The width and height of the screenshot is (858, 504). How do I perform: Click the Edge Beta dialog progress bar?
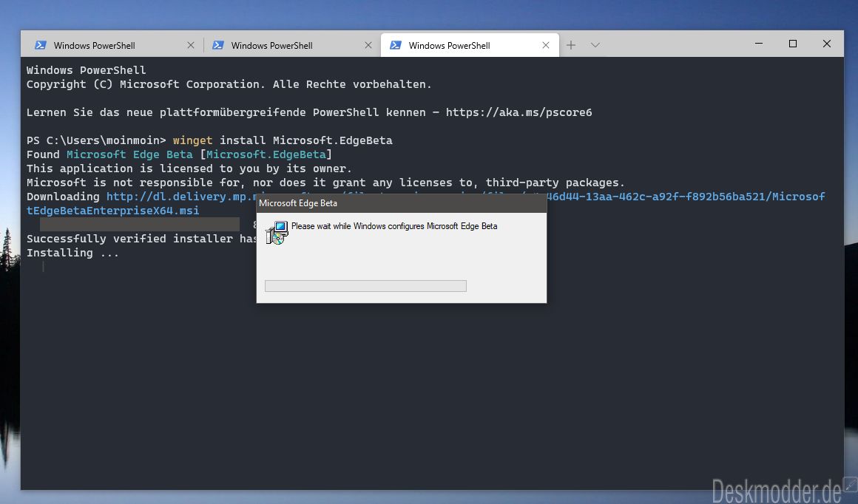365,286
